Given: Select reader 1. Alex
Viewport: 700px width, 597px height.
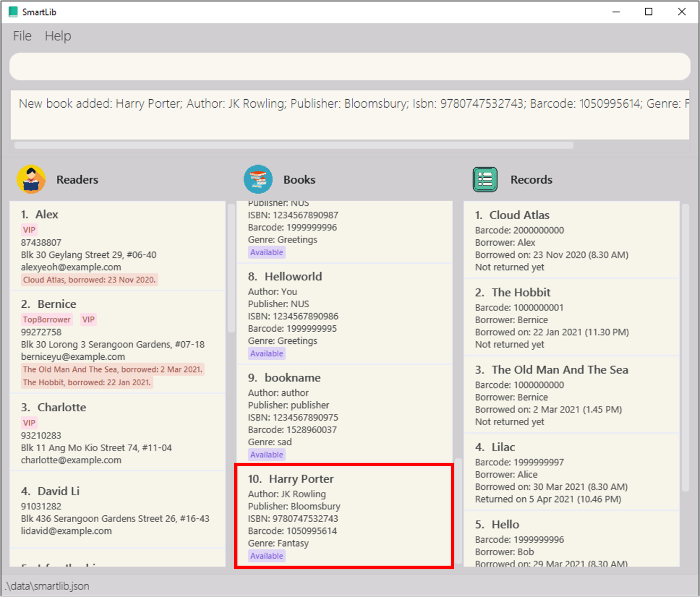Looking at the screenshot, I should (118, 246).
